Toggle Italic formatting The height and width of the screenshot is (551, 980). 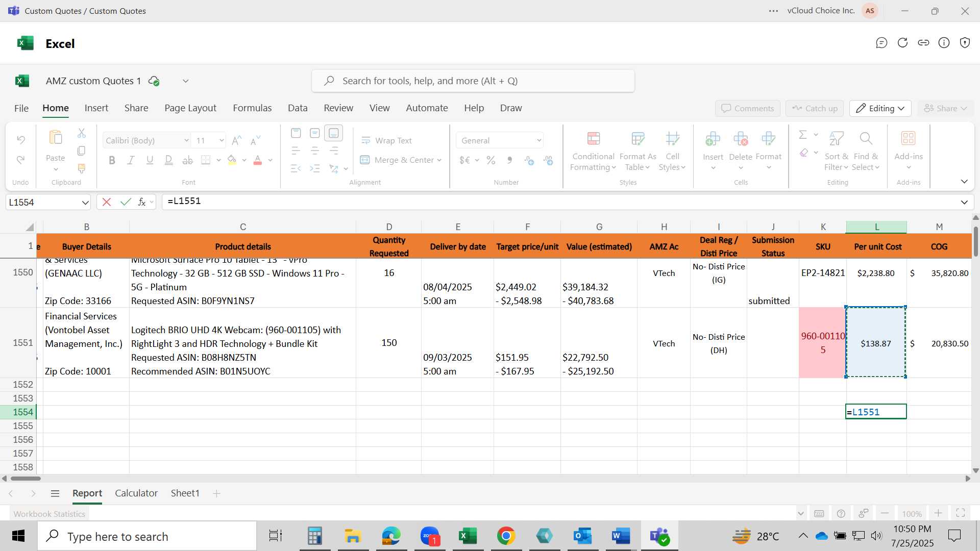131,160
